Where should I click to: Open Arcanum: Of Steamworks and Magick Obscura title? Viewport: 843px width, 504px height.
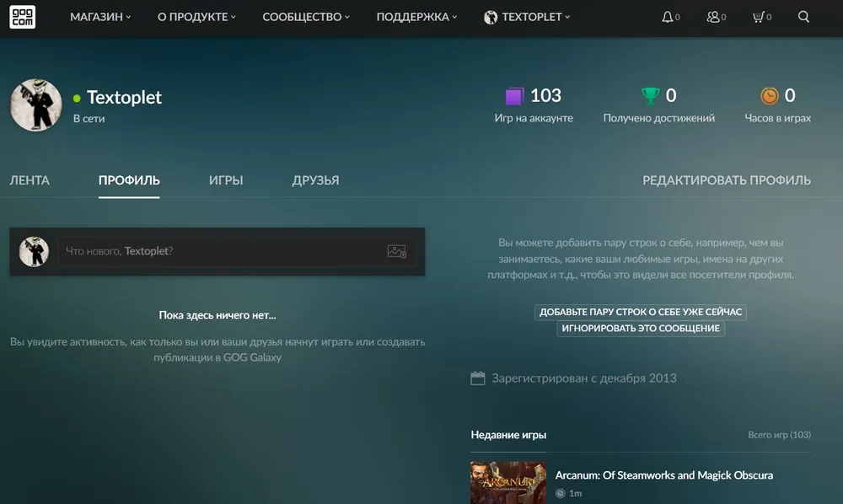[x=664, y=475]
